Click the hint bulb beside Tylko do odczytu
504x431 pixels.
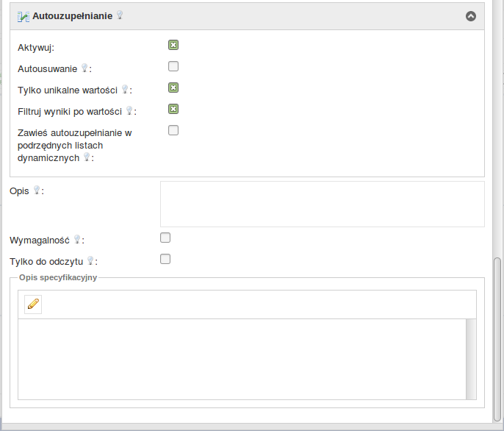click(90, 260)
